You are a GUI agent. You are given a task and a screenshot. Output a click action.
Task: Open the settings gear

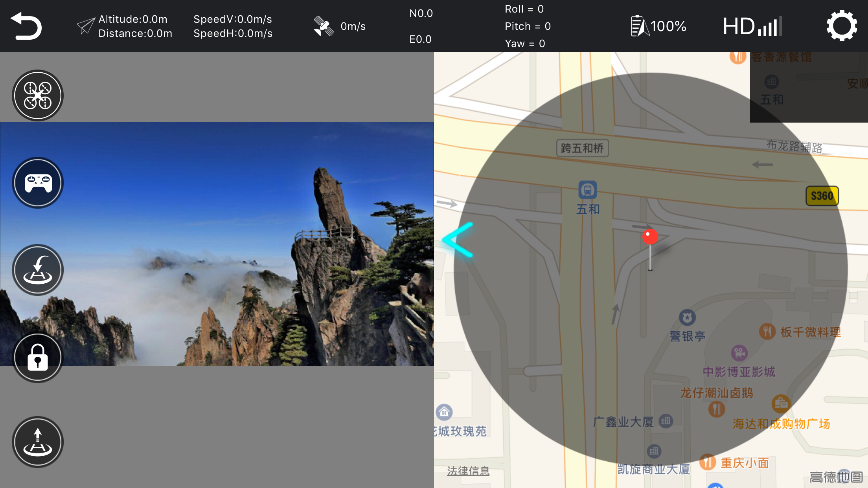click(x=841, y=26)
